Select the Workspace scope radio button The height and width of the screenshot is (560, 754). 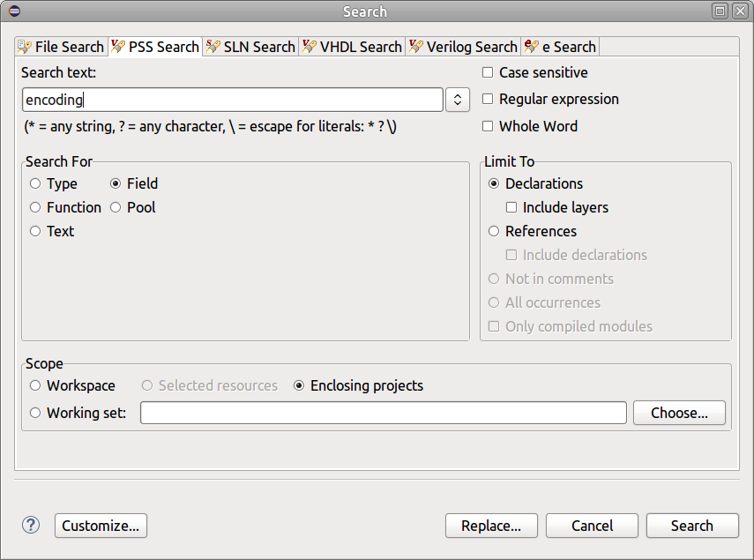34,385
